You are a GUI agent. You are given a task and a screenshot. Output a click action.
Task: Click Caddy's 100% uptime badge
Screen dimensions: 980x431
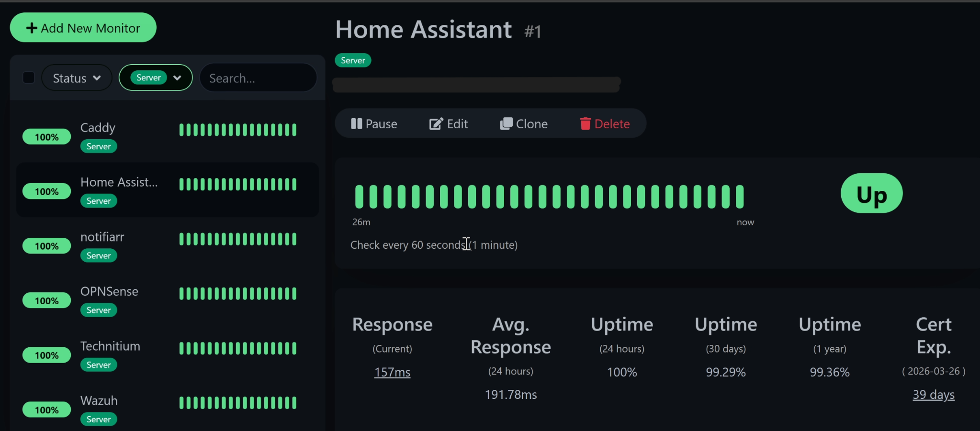pyautogui.click(x=46, y=137)
